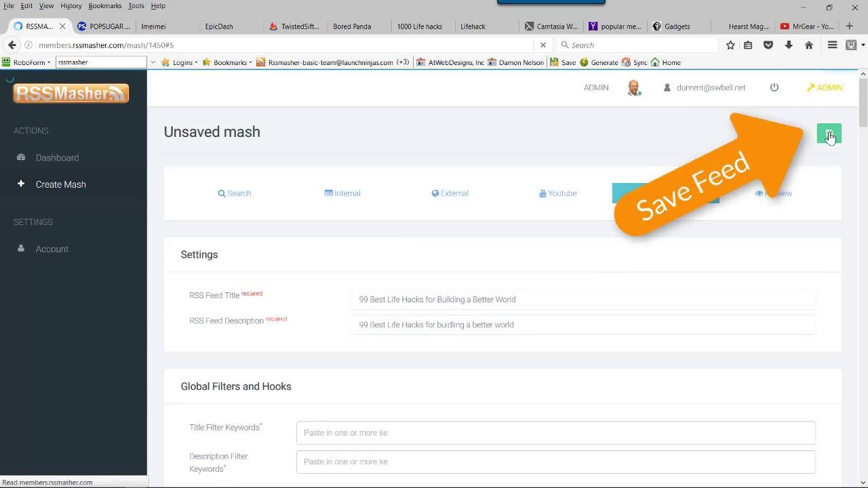868x488 pixels.
Task: Click RoboForm Generate button
Action: (x=599, y=62)
